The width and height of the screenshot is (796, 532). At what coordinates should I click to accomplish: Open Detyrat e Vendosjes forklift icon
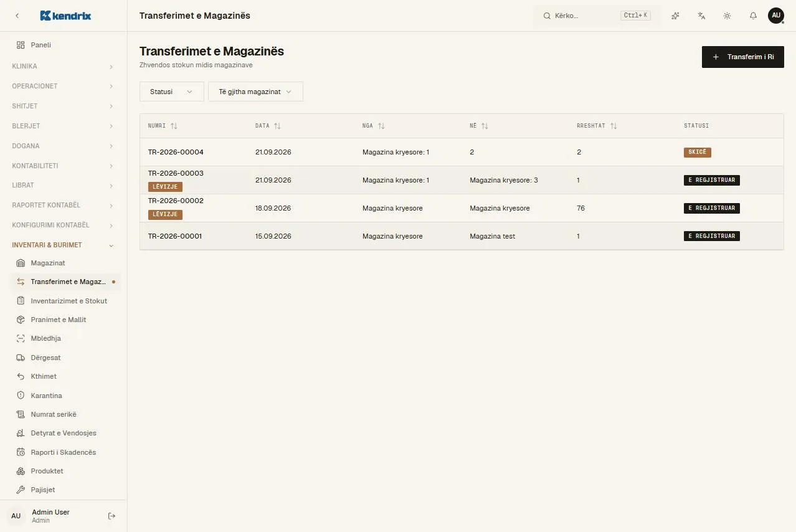pyautogui.click(x=21, y=433)
